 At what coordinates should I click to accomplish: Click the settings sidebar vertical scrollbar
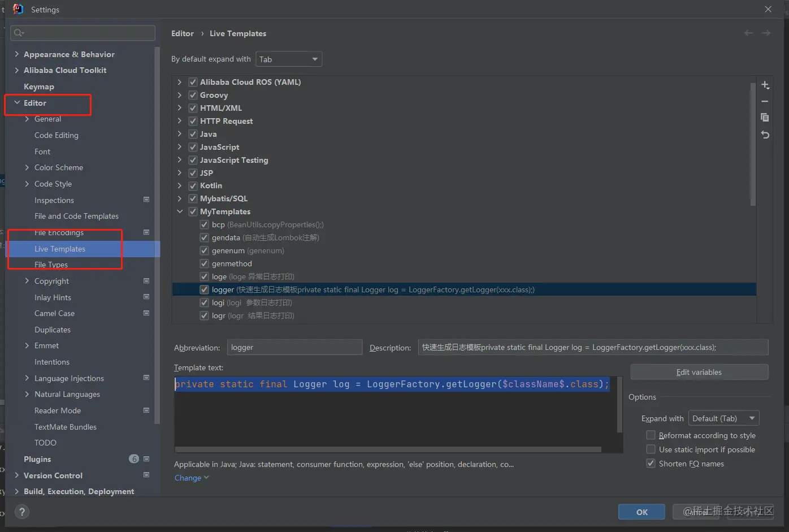tap(157, 235)
